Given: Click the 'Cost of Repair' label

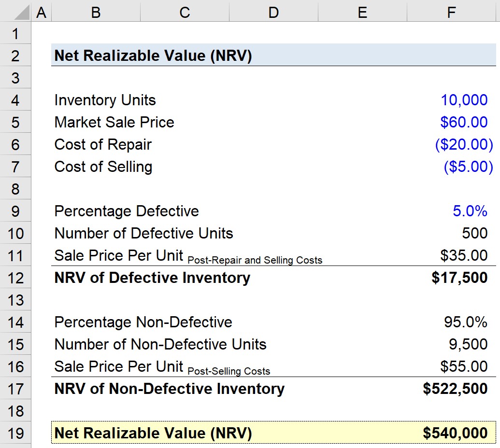Looking at the screenshot, I should (x=103, y=144).
